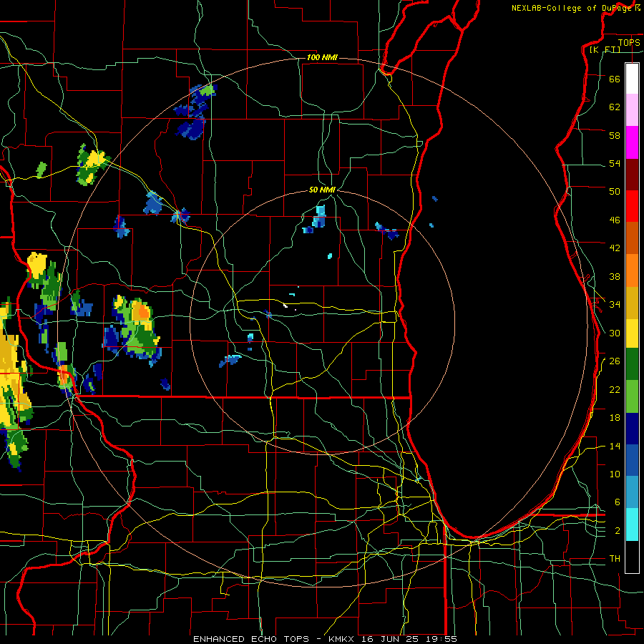Image resolution: width=644 pixels, height=644 pixels.
Task: Click the legend value "38"
Action: click(x=615, y=276)
